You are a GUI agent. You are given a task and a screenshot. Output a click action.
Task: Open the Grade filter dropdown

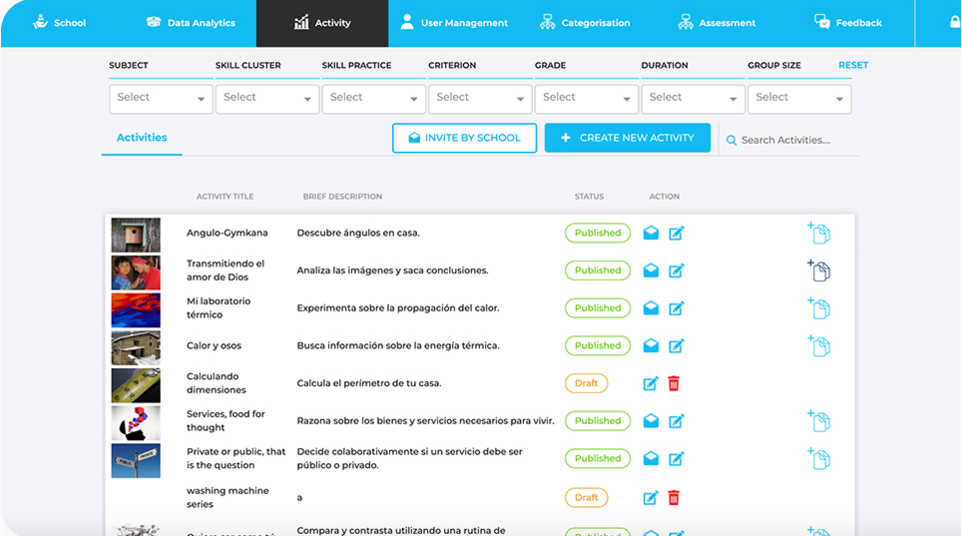point(586,98)
